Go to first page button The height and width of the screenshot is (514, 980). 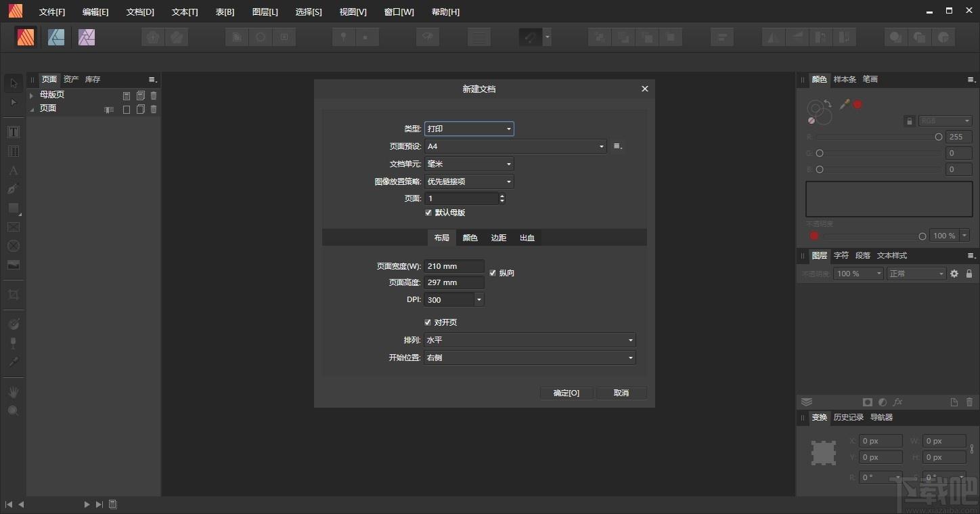(9, 505)
